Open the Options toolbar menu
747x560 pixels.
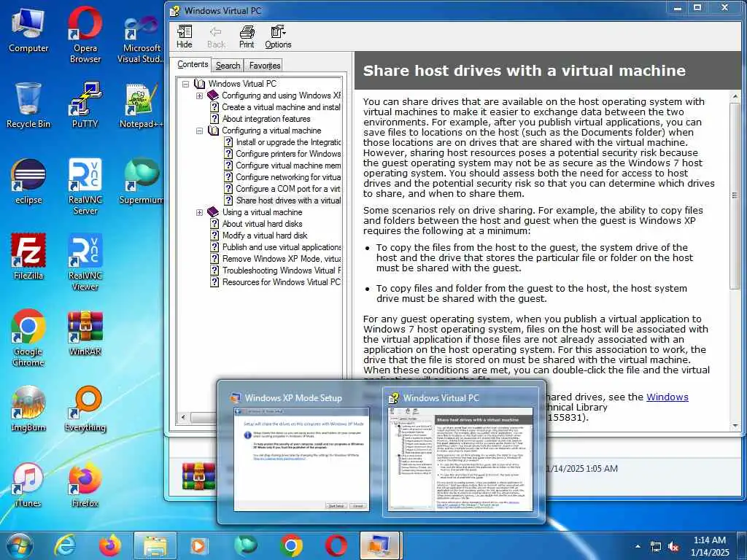tap(278, 36)
